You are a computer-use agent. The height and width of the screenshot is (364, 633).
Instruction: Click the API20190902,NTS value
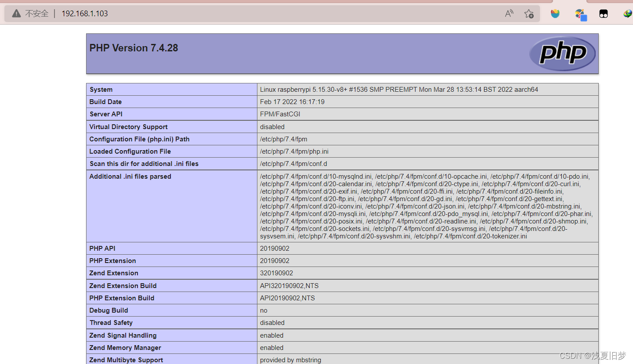point(287,298)
